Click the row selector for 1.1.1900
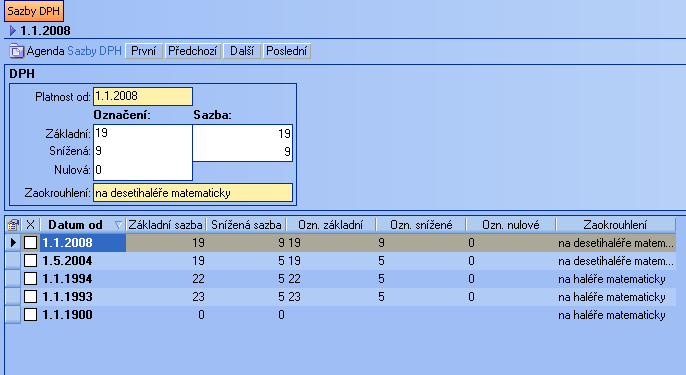This screenshot has height=375, width=686. click(13, 315)
